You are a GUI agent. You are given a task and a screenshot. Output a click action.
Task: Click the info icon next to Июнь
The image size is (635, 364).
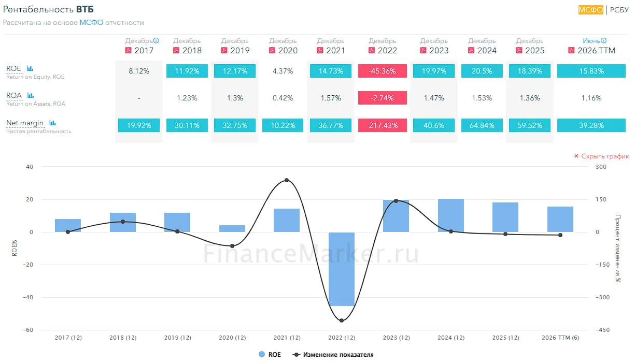click(603, 40)
